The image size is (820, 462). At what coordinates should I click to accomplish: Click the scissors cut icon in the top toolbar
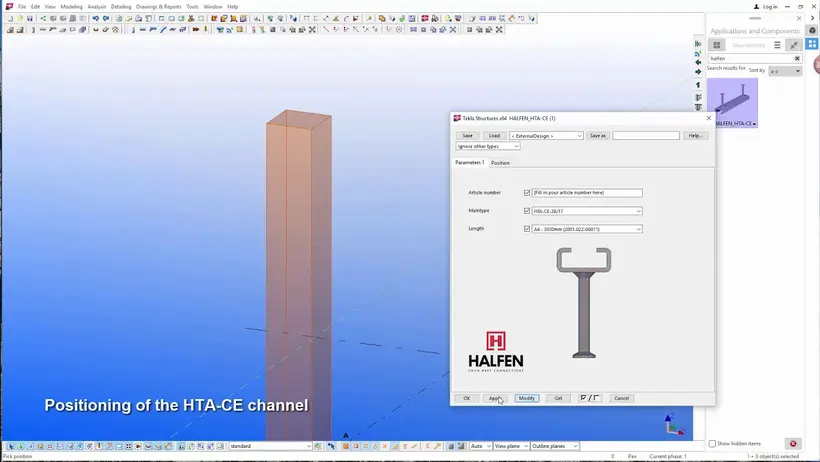click(191, 18)
